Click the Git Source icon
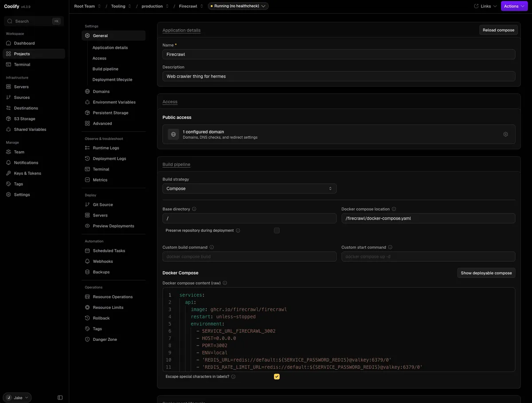The image size is (532, 403). 87,205
